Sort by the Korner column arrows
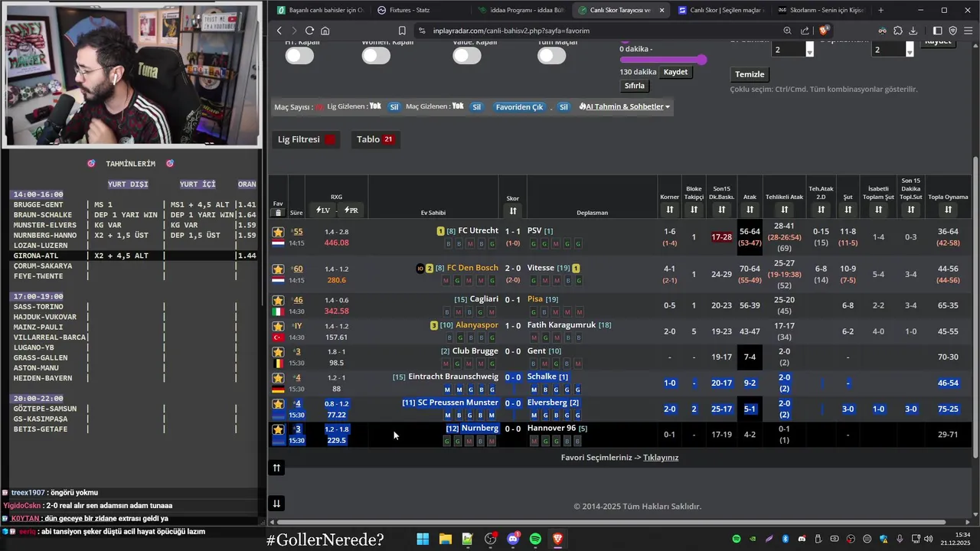The image size is (980, 551). pyautogui.click(x=670, y=210)
